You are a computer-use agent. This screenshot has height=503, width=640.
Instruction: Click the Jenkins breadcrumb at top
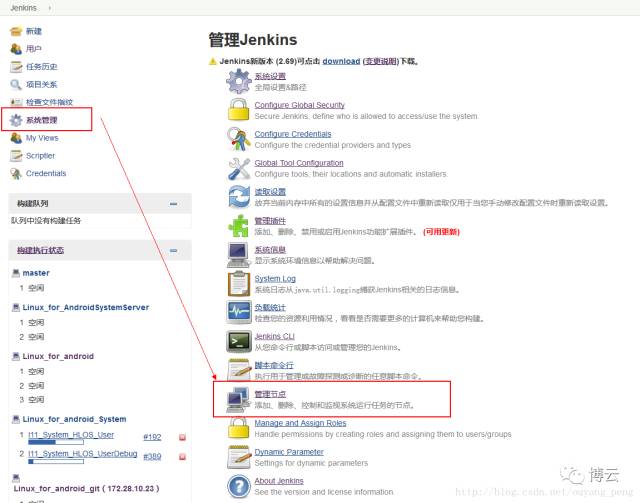tap(24, 8)
